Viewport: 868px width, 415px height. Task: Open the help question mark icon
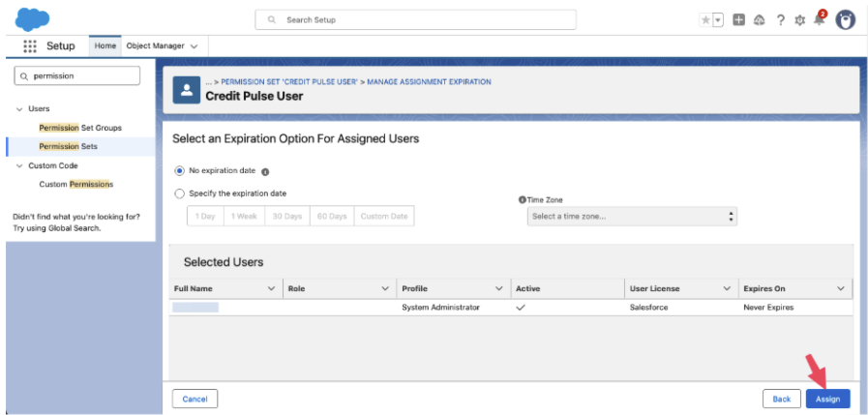pyautogui.click(x=780, y=20)
